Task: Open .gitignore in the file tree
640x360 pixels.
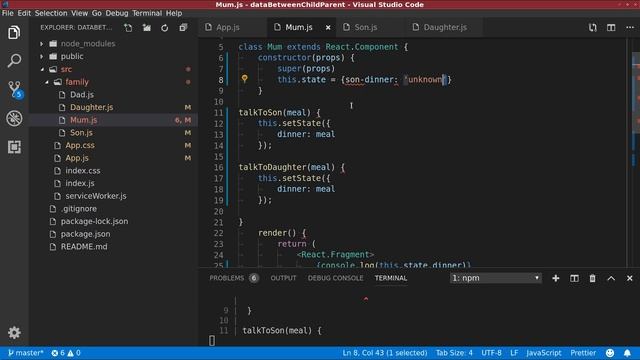Action: coord(78,209)
